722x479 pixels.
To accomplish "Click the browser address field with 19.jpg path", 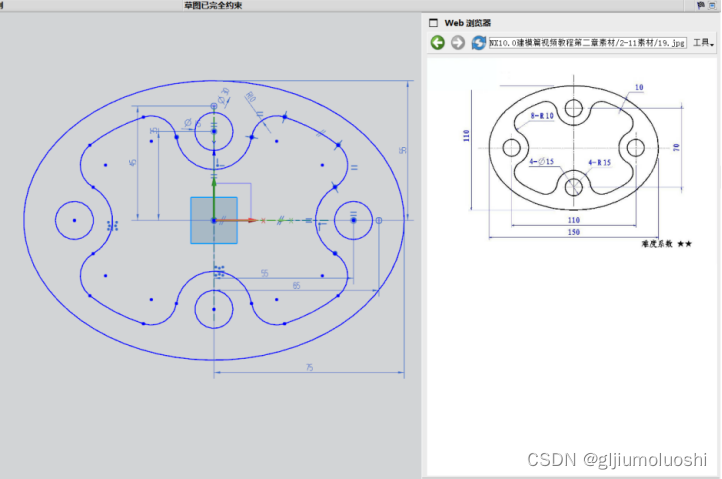I will coord(588,43).
